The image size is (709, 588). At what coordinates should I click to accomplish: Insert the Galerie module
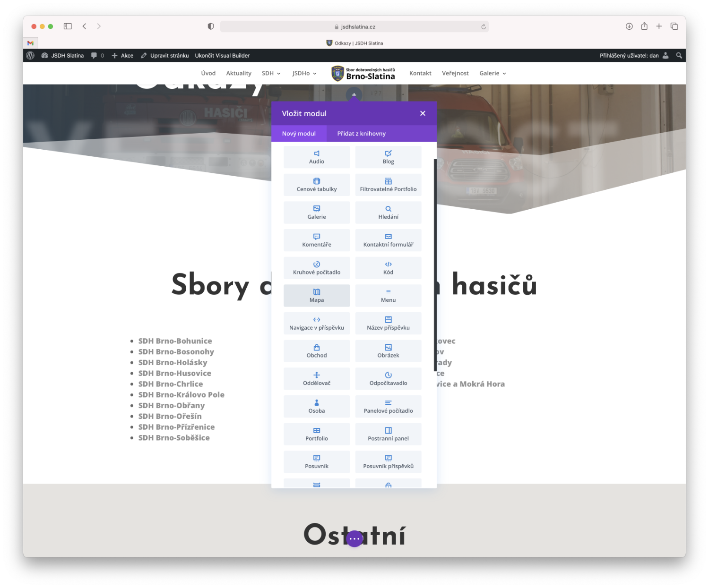(x=316, y=213)
